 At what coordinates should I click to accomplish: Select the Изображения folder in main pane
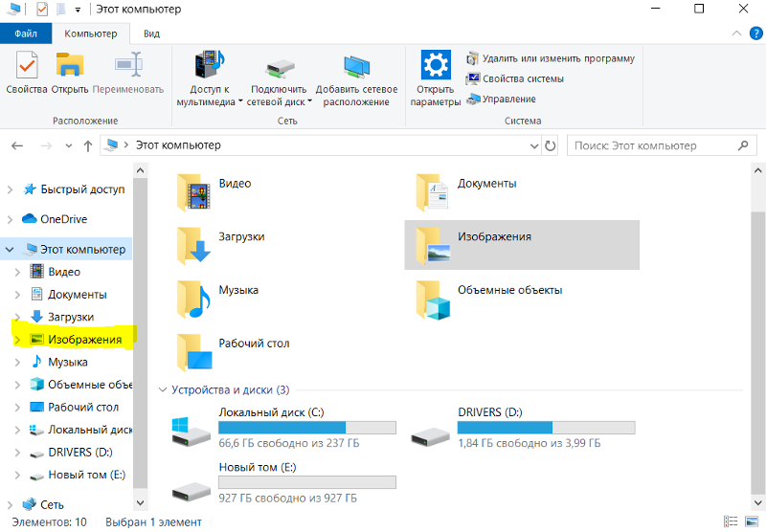point(522,245)
